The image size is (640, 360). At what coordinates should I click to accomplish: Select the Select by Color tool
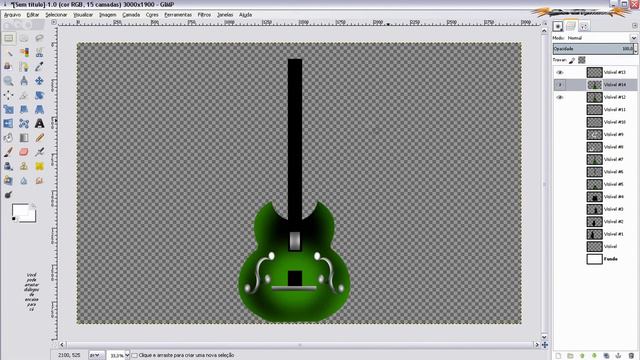(x=24, y=53)
